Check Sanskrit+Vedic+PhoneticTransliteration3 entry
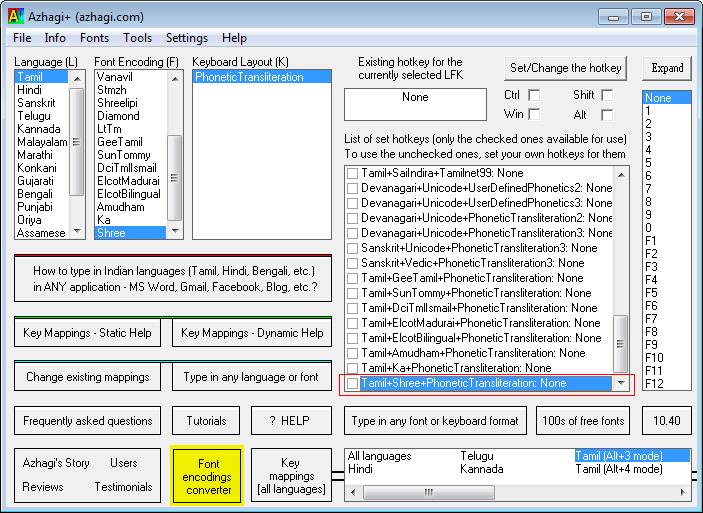The image size is (703, 513). point(352,263)
